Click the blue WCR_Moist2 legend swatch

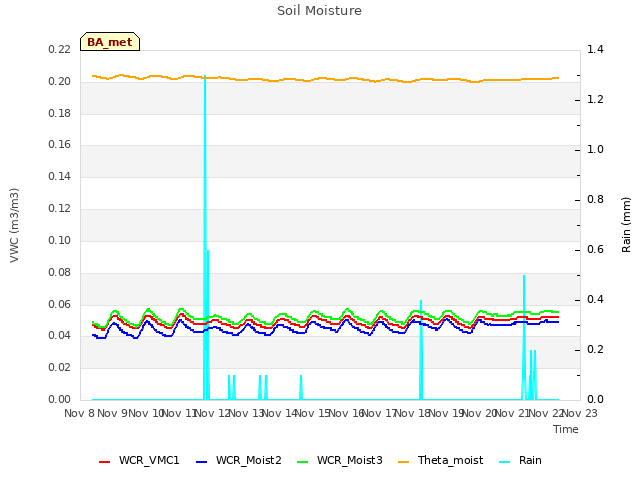click(202, 462)
